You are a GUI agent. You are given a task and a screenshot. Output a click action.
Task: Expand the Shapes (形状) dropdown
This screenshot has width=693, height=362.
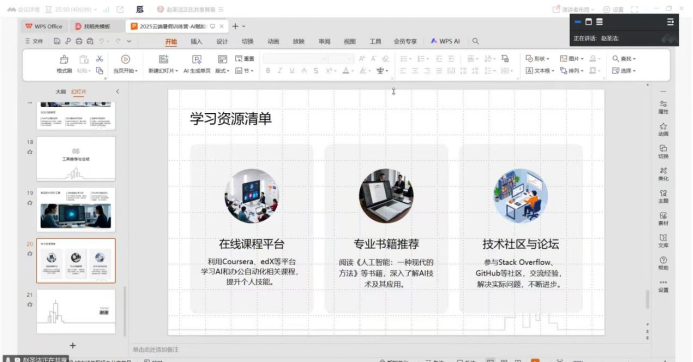(x=537, y=58)
